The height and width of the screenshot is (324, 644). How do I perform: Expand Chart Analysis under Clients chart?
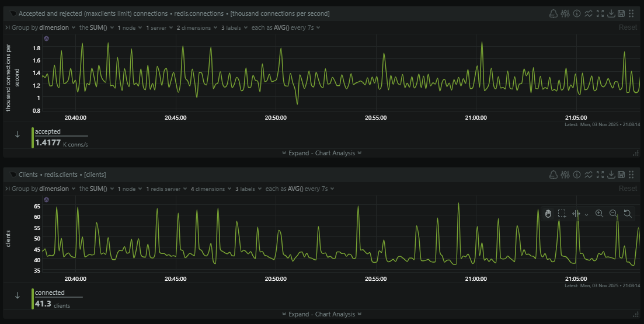(322, 314)
